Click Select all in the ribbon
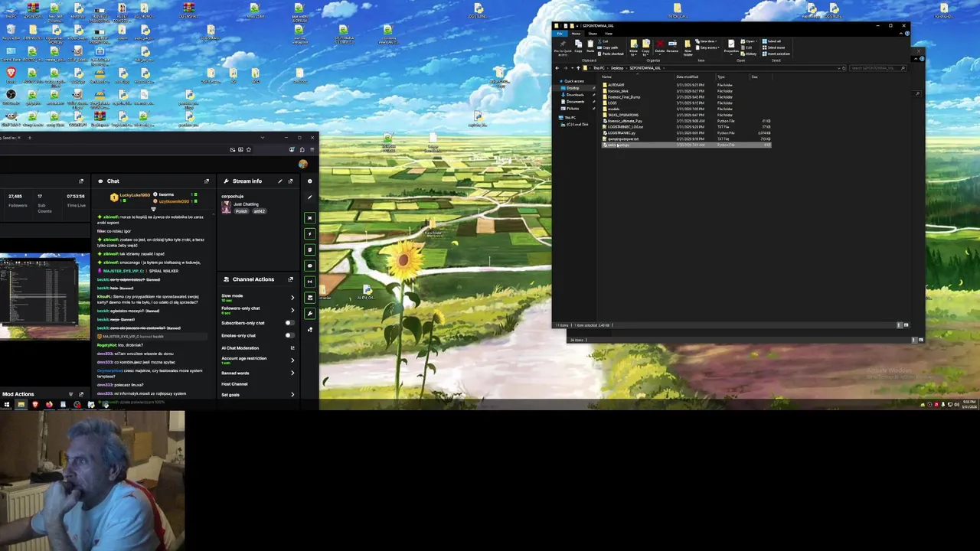 pos(772,41)
